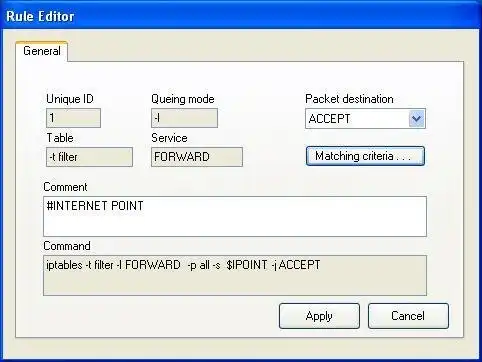Click into the Comment text box
The height and width of the screenshot is (362, 482).
point(235,217)
